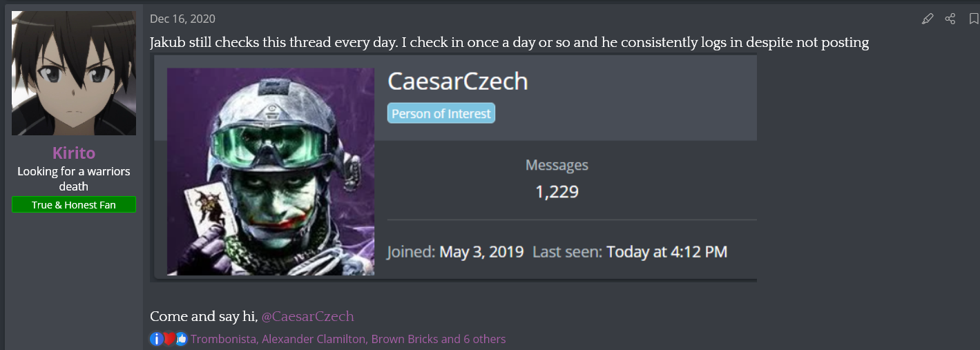The image size is (980, 350).
Task: Open the Kirito username profile link
Action: pos(74,153)
